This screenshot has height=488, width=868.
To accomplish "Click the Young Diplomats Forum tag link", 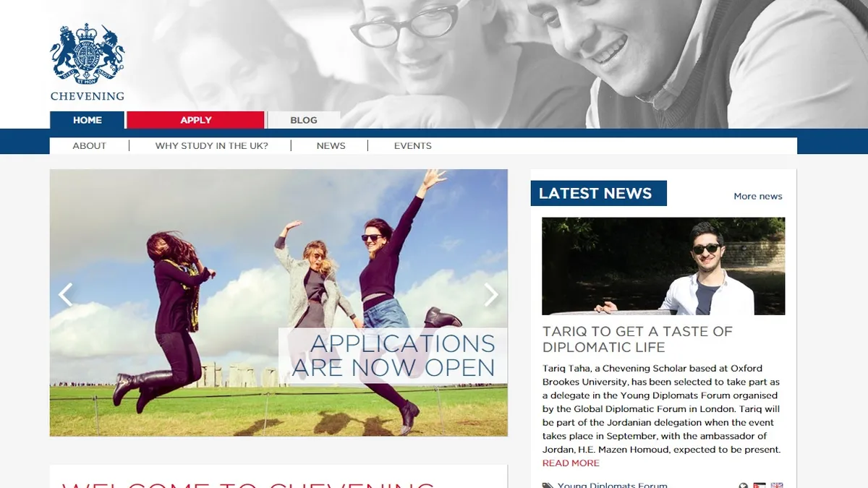I will coord(612,485).
